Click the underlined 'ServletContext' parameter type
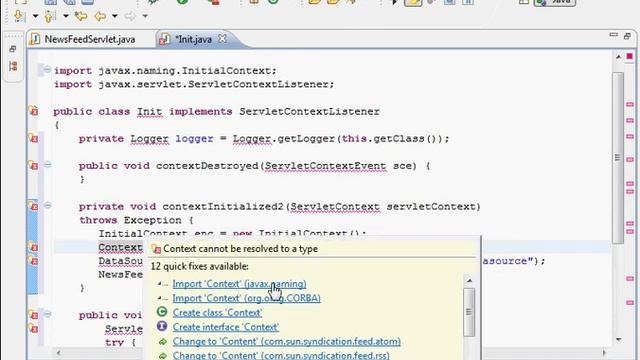640x360 pixels. (x=335, y=207)
